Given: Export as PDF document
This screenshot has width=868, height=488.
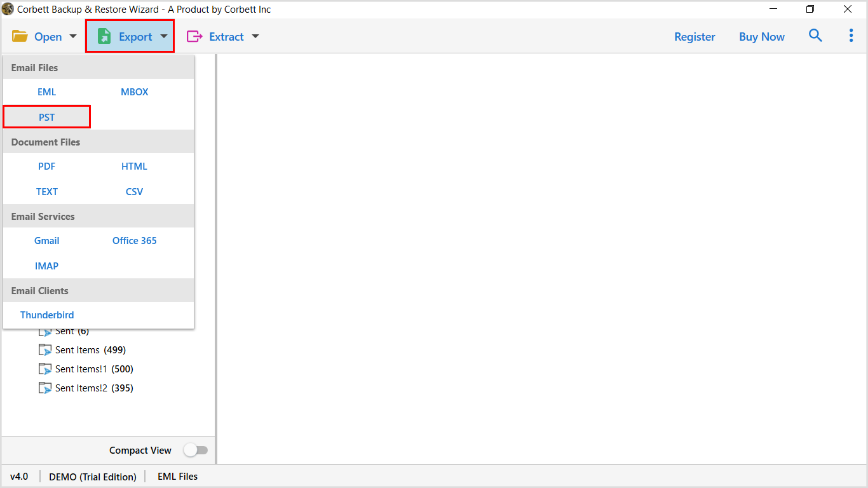Looking at the screenshot, I should (x=47, y=166).
